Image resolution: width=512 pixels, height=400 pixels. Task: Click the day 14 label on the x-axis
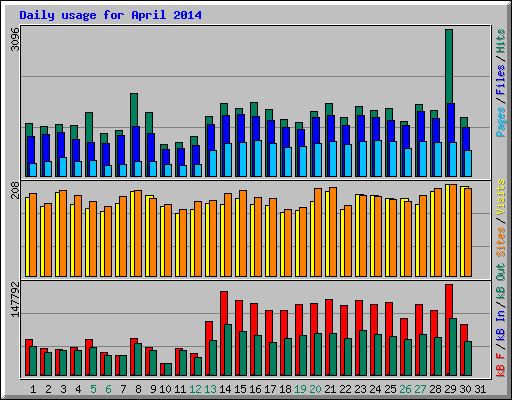point(225,389)
